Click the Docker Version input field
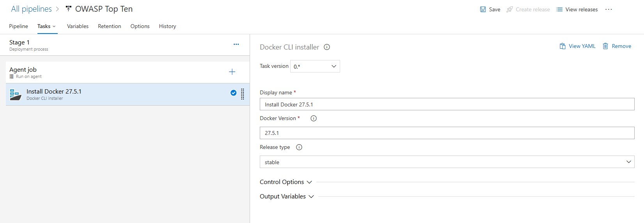This screenshot has height=223, width=644. tap(447, 133)
